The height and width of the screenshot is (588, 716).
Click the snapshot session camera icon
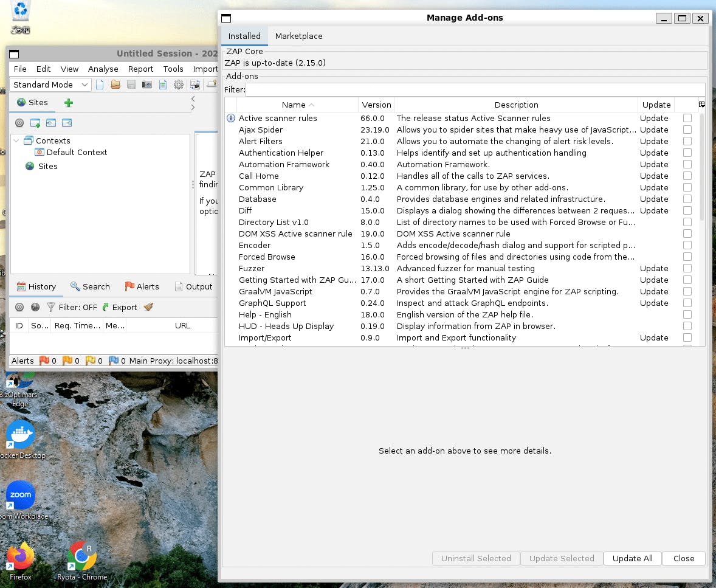tap(147, 85)
